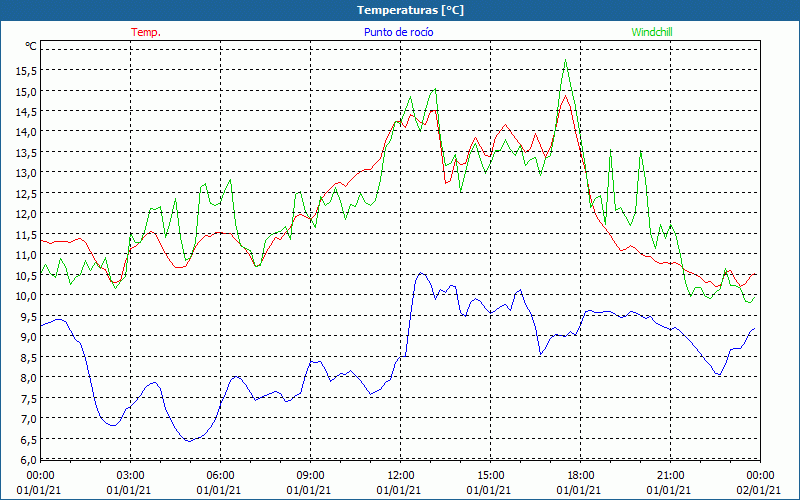Click the 02/01/21 date label
The height and width of the screenshot is (500, 800).
pyautogui.click(x=758, y=490)
